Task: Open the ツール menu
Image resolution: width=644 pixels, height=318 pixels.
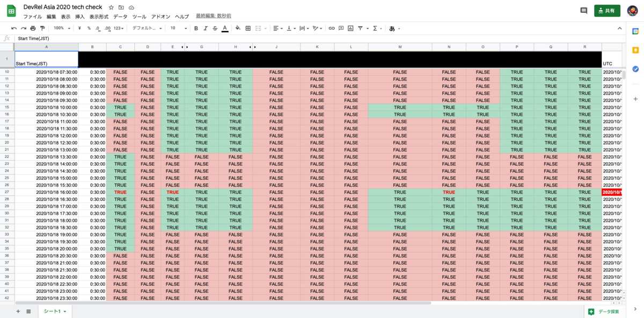Action: [x=139, y=17]
